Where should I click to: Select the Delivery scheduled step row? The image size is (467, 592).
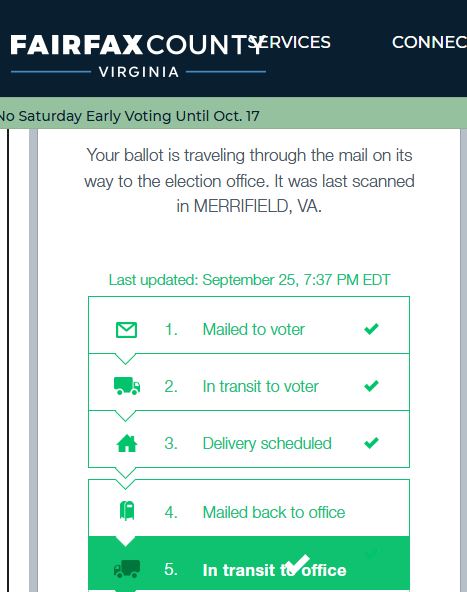coord(249,439)
